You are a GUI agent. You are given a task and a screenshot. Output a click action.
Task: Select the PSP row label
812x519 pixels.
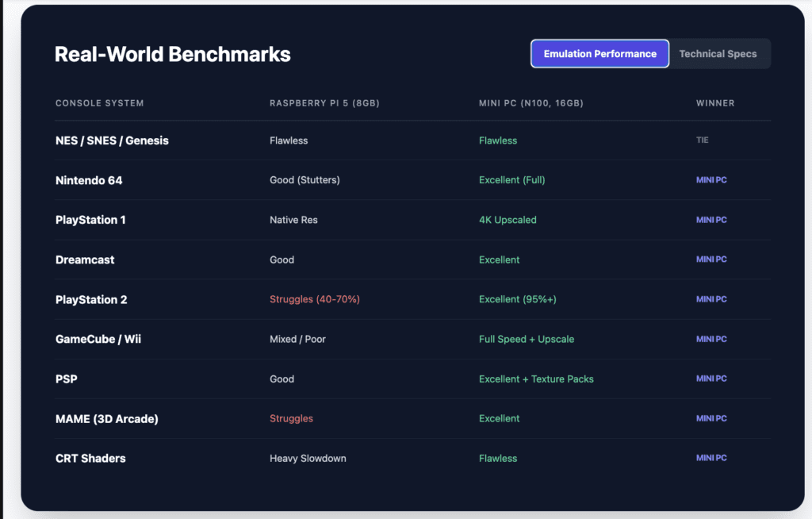(67, 379)
